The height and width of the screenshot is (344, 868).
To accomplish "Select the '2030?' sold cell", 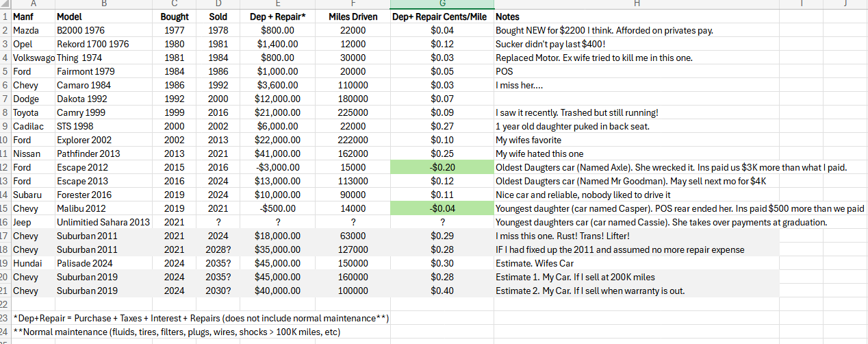I will click(x=218, y=291).
